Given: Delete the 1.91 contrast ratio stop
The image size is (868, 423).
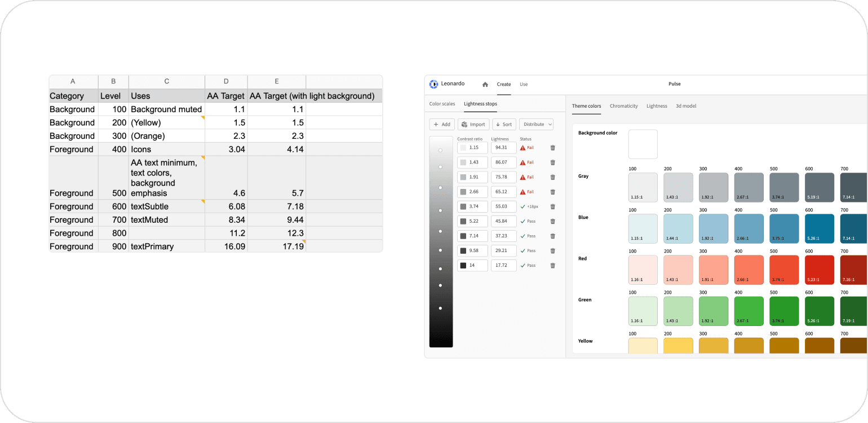Looking at the screenshot, I should [552, 177].
